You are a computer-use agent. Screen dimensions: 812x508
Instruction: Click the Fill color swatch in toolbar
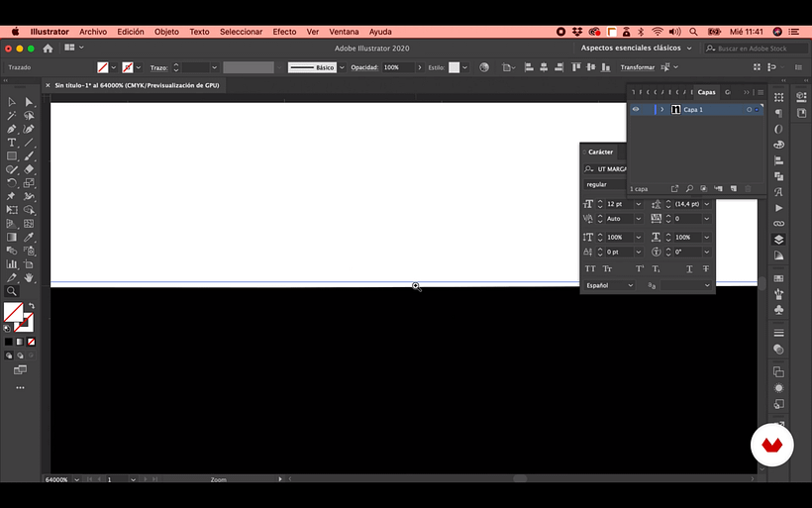14,313
